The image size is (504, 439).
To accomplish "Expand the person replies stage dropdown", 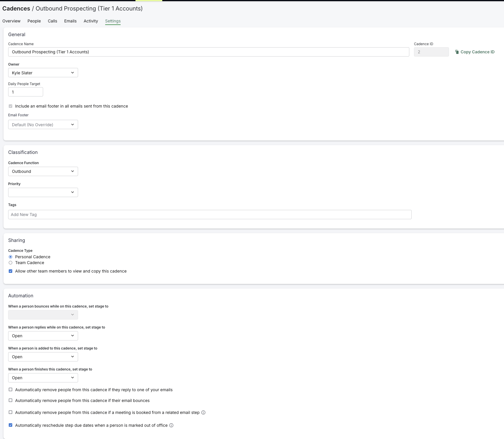I will point(43,336).
